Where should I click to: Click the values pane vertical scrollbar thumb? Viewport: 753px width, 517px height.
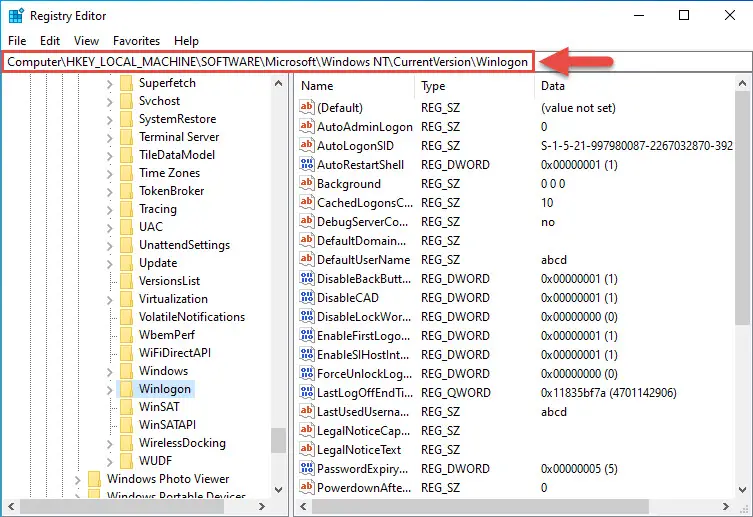pos(742,207)
